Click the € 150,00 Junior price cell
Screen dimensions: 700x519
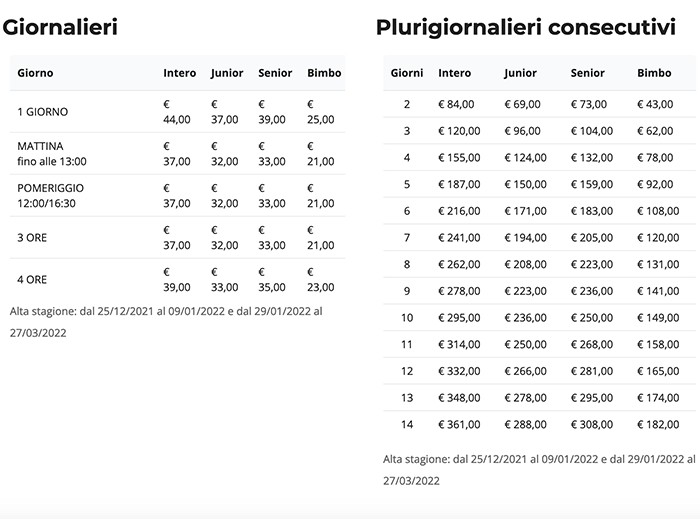point(525,184)
